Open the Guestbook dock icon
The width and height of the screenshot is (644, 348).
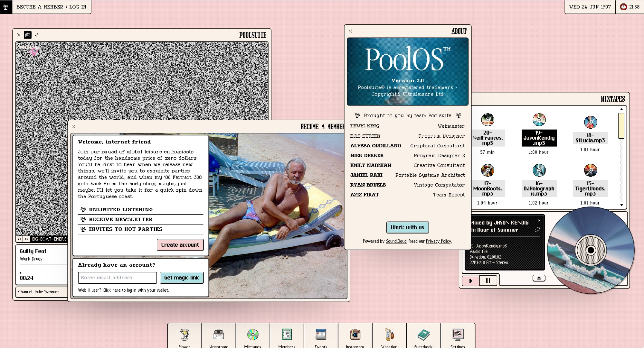point(423,336)
